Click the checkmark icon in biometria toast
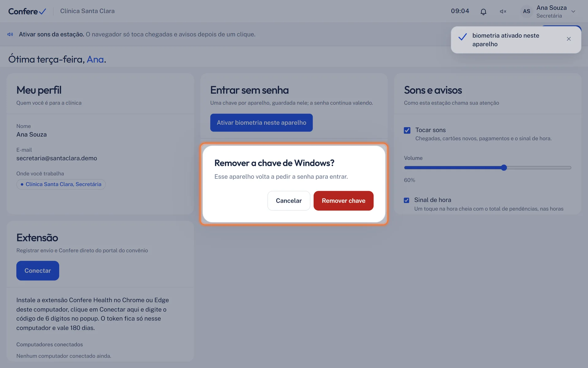Screen dimensions: 588x368 point(462,37)
